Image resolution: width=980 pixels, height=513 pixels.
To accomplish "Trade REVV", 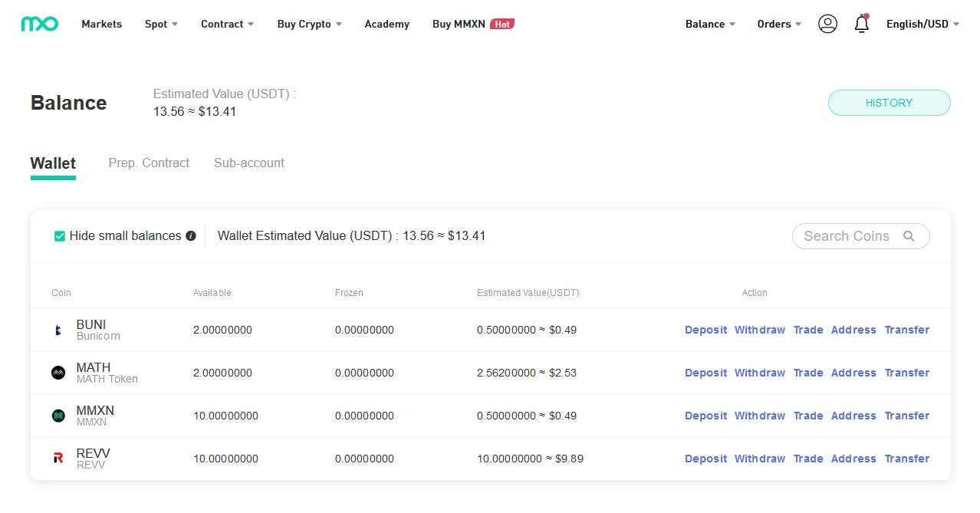I will click(x=808, y=459).
